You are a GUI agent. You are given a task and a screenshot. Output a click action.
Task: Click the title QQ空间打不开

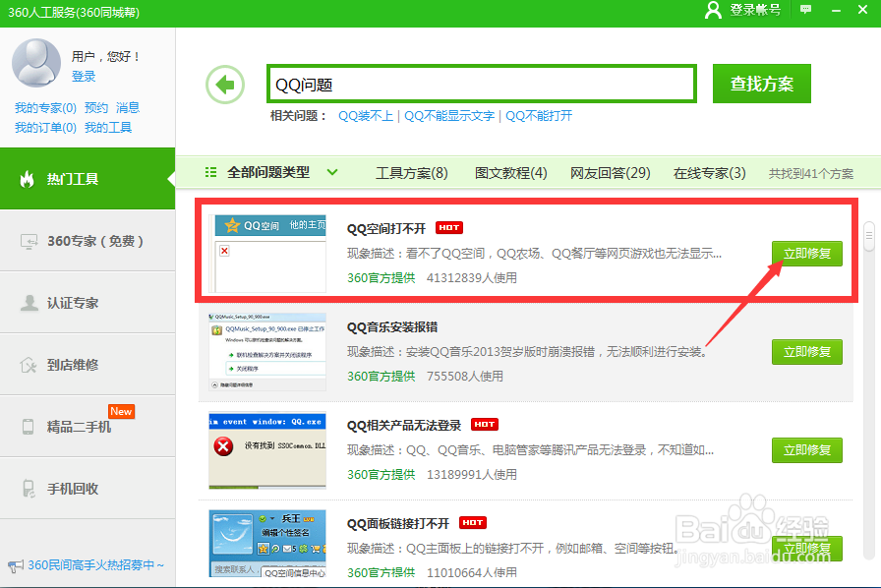click(x=386, y=229)
